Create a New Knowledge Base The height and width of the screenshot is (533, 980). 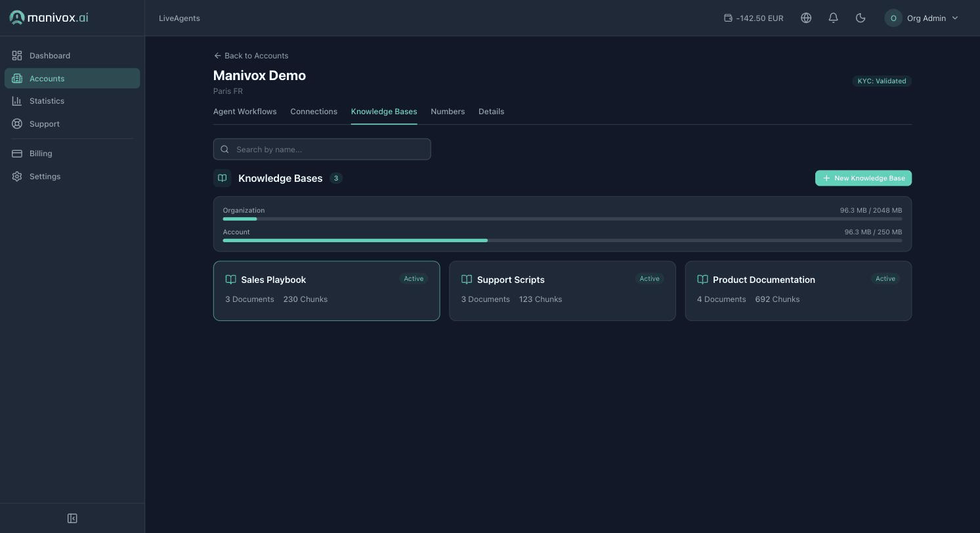pos(863,178)
